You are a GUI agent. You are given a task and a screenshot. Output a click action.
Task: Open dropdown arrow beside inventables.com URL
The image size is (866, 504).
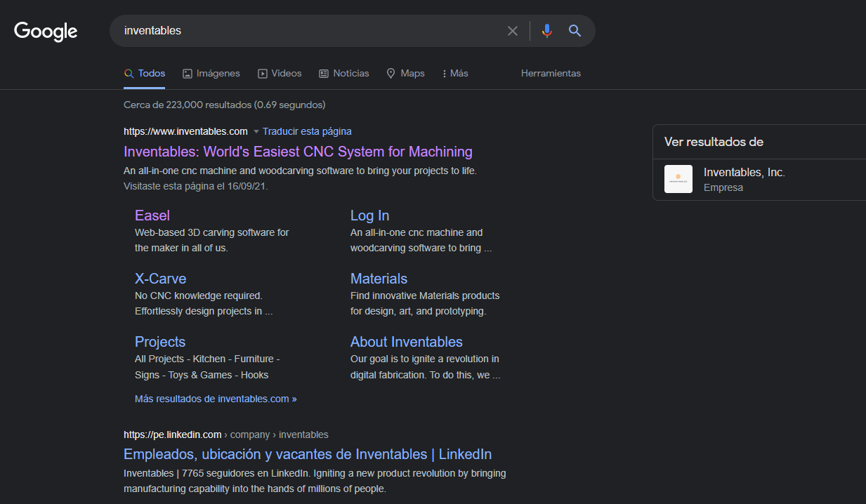point(256,131)
